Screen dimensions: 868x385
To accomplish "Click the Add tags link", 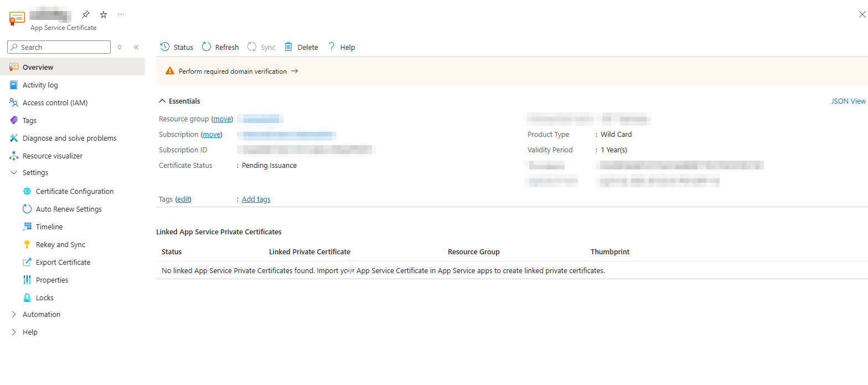I will point(256,199).
